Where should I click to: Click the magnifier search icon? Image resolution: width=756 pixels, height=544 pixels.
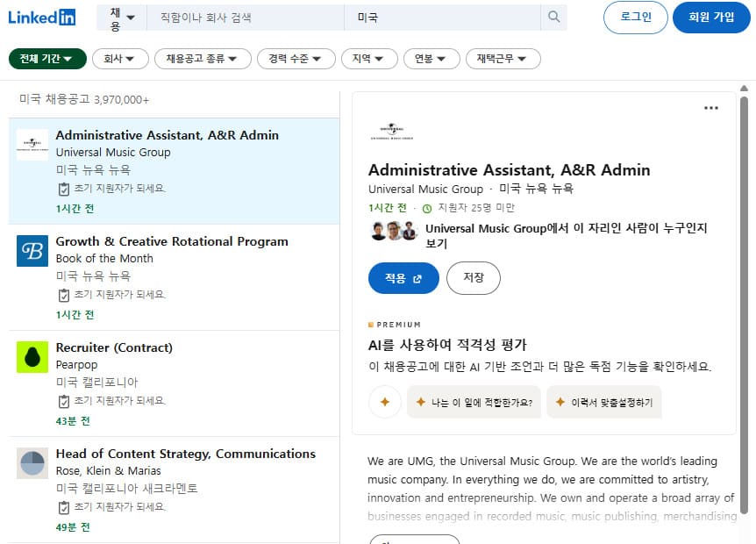click(554, 18)
